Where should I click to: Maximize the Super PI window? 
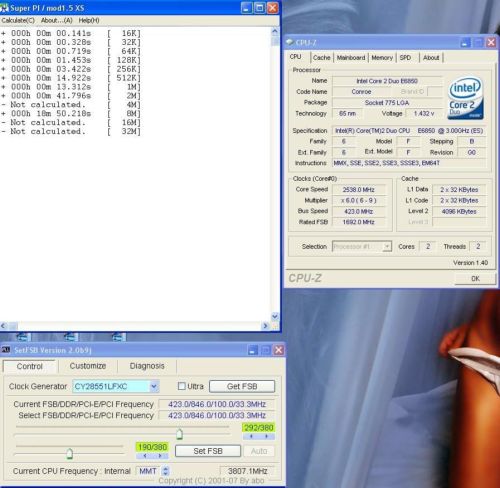260,8
